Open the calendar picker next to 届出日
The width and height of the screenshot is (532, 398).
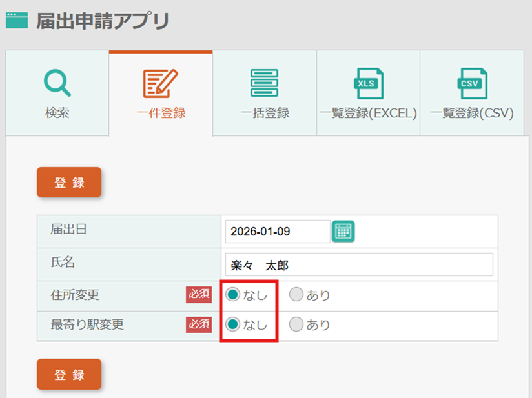click(x=343, y=232)
